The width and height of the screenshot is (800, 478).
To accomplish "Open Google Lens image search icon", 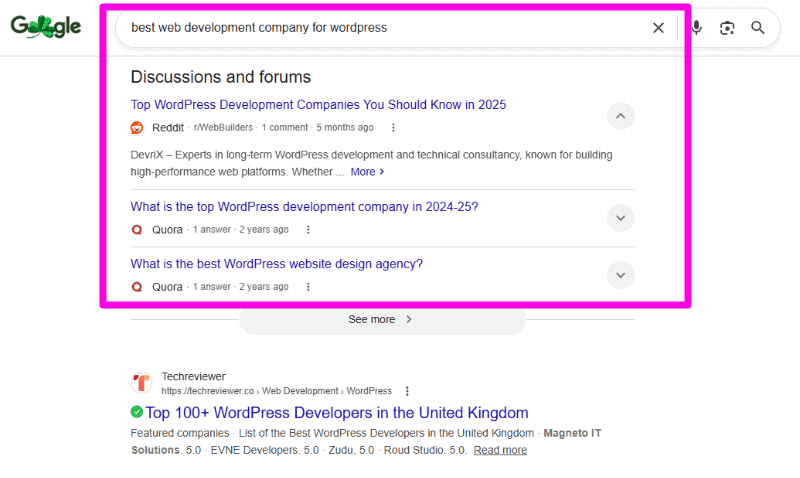I will pyautogui.click(x=727, y=28).
